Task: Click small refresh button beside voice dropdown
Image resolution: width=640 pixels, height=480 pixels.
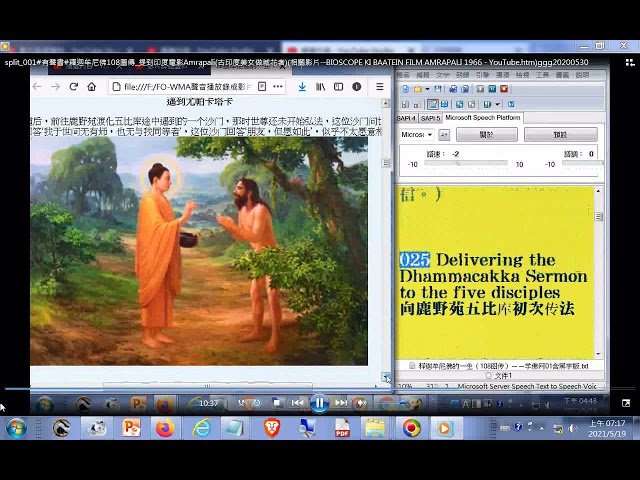Action: tap(444, 134)
